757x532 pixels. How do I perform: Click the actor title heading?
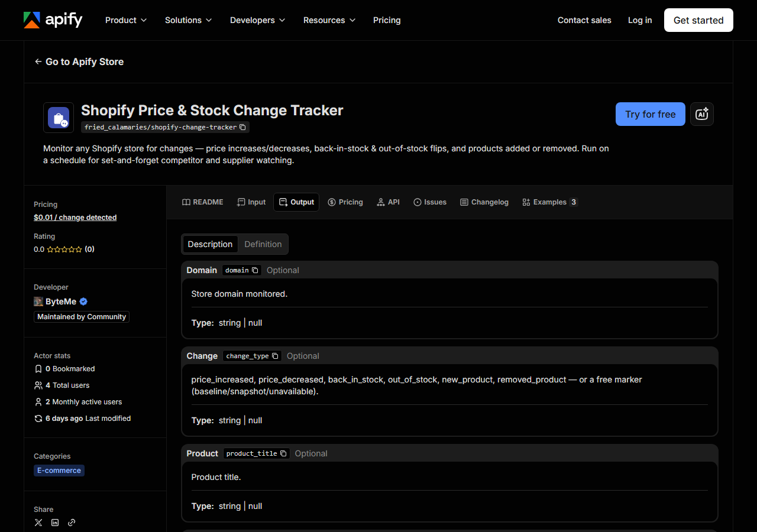point(212,111)
